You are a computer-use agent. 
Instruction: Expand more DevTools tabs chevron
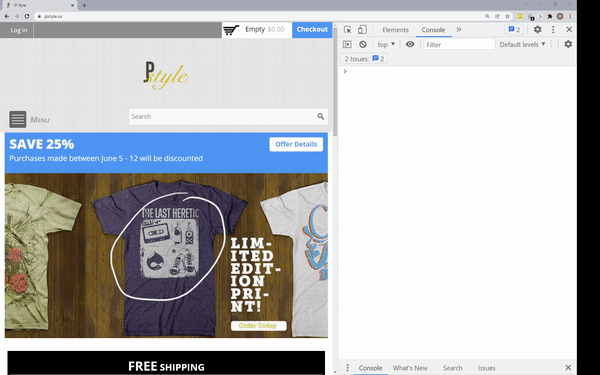[x=459, y=29]
